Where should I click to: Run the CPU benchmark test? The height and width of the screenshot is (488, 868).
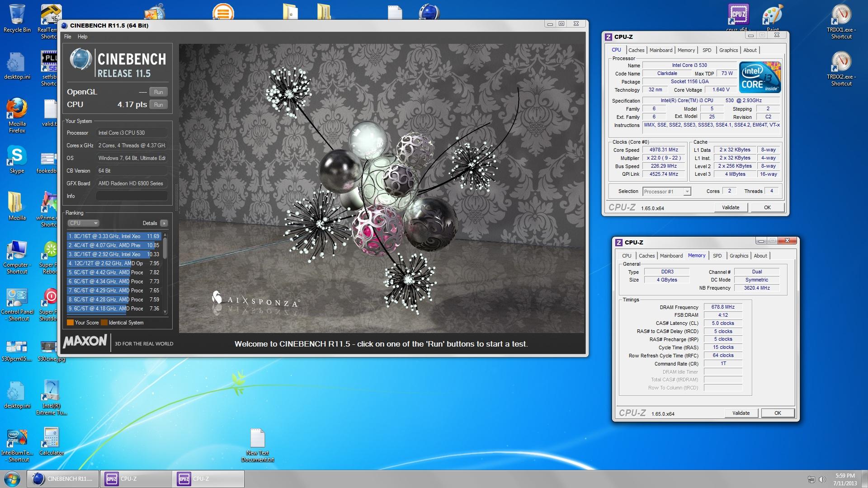tap(158, 104)
